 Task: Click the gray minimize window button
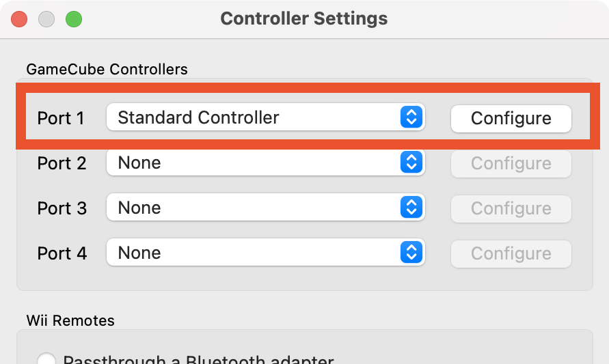pos(46,19)
